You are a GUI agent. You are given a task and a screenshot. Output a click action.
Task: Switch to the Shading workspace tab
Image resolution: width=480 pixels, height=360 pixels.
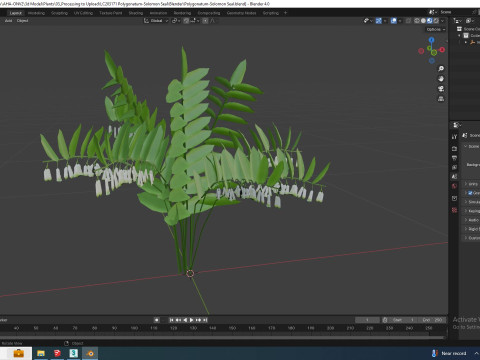tap(136, 13)
